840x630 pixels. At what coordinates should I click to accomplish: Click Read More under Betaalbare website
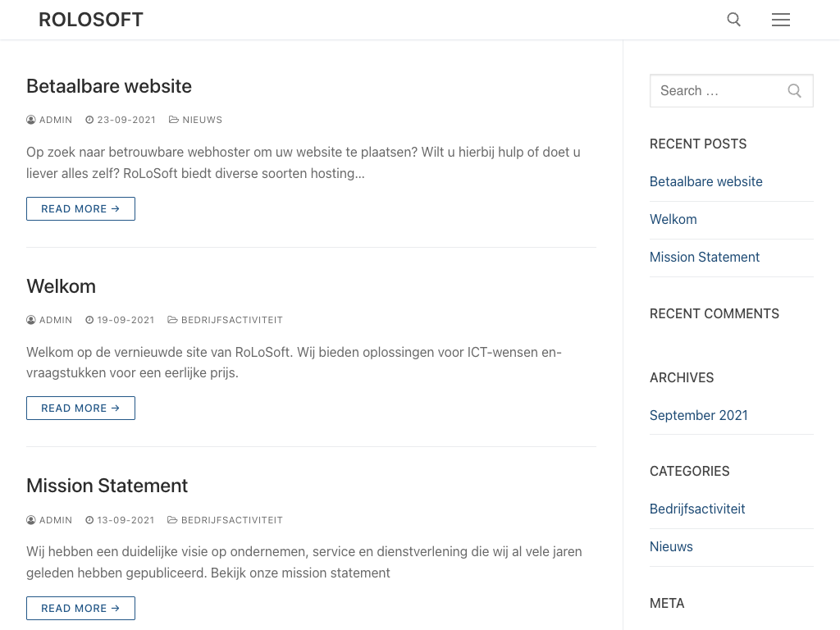pos(80,209)
